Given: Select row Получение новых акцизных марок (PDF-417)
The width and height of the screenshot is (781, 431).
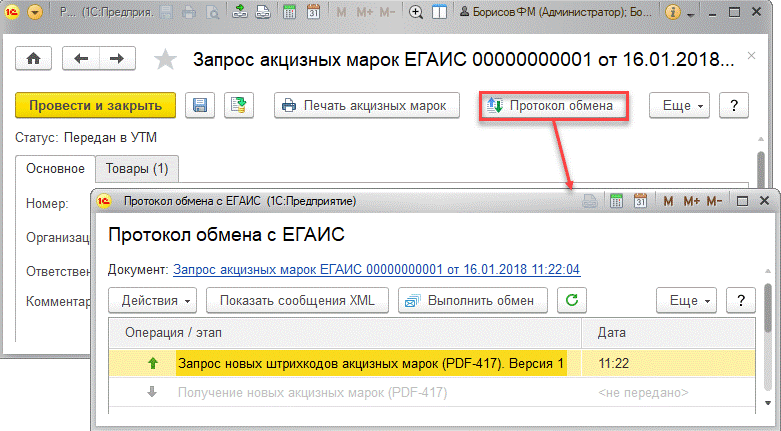Looking at the screenshot, I should point(432,393).
